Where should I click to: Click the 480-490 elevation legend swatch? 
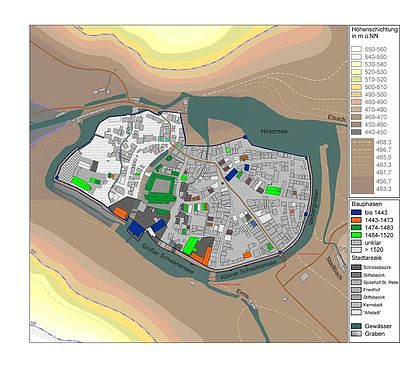[x=357, y=102]
